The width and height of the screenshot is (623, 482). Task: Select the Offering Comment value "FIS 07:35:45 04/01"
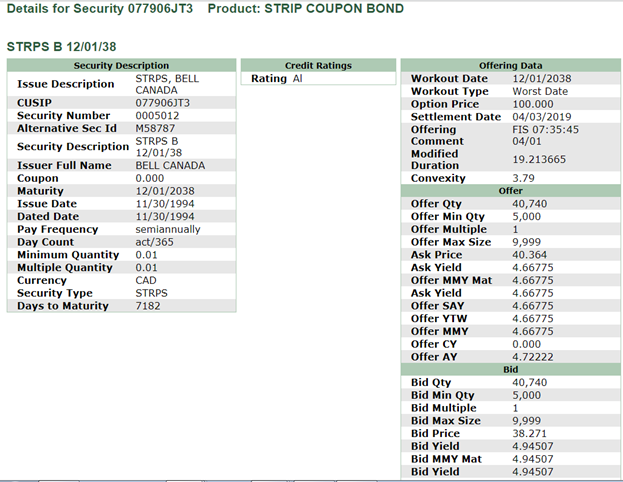point(545,135)
